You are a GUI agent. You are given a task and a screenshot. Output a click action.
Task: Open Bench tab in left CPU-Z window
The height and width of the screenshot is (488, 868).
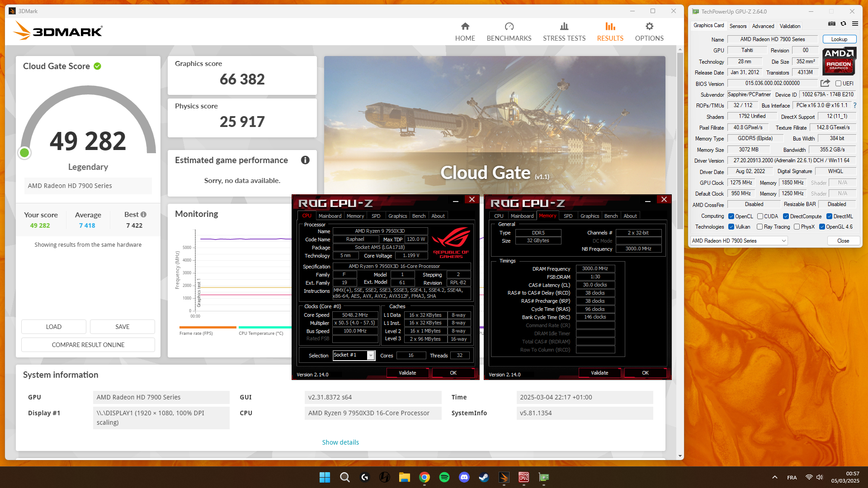(419, 216)
